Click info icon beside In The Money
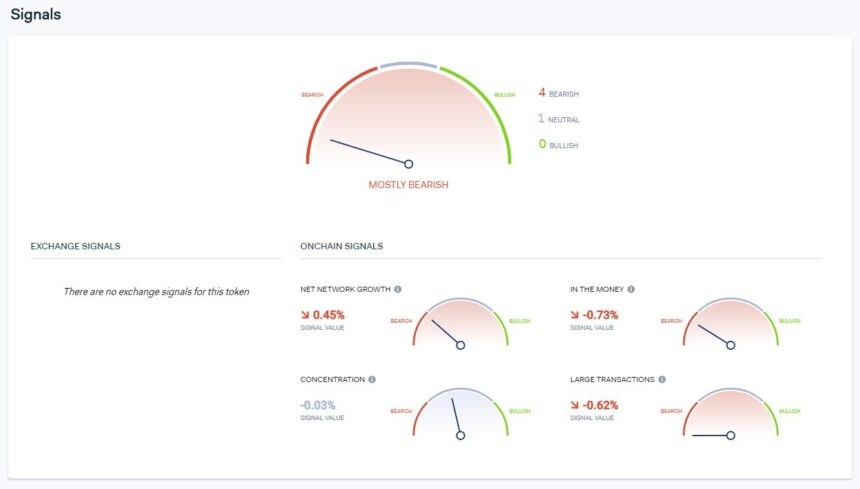 click(631, 289)
